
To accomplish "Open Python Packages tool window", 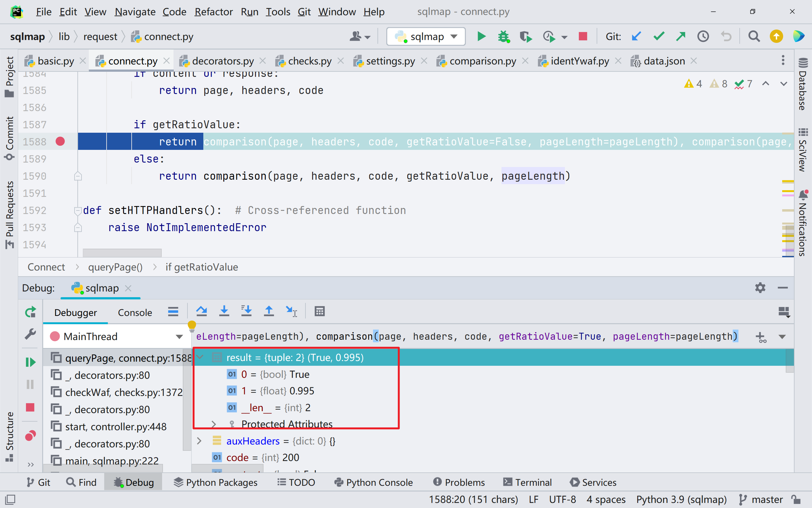I will (215, 483).
